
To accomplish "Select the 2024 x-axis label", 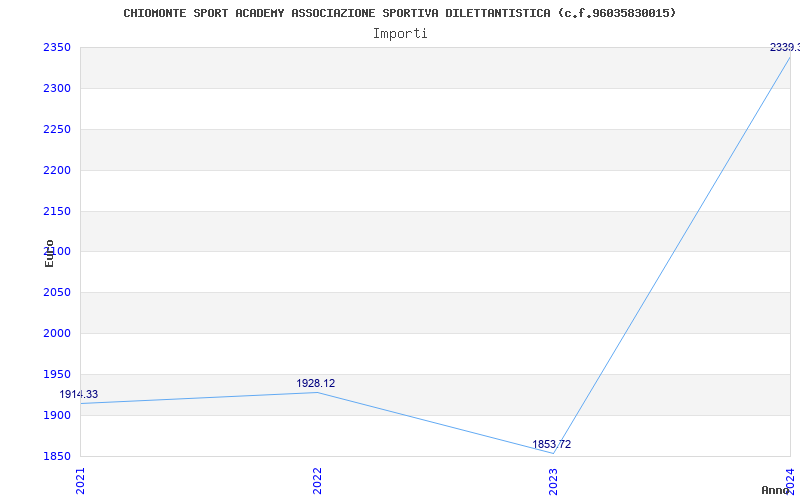I will (x=790, y=481).
